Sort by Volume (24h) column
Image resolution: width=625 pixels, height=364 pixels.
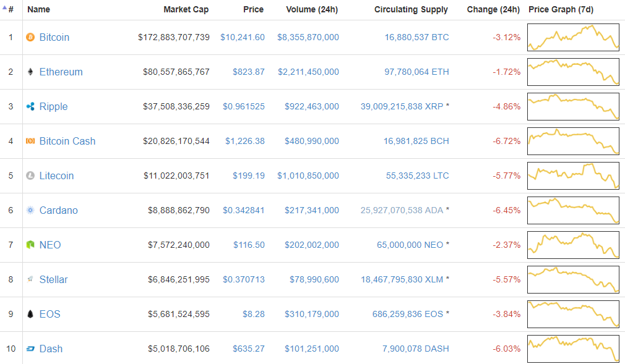click(x=311, y=9)
